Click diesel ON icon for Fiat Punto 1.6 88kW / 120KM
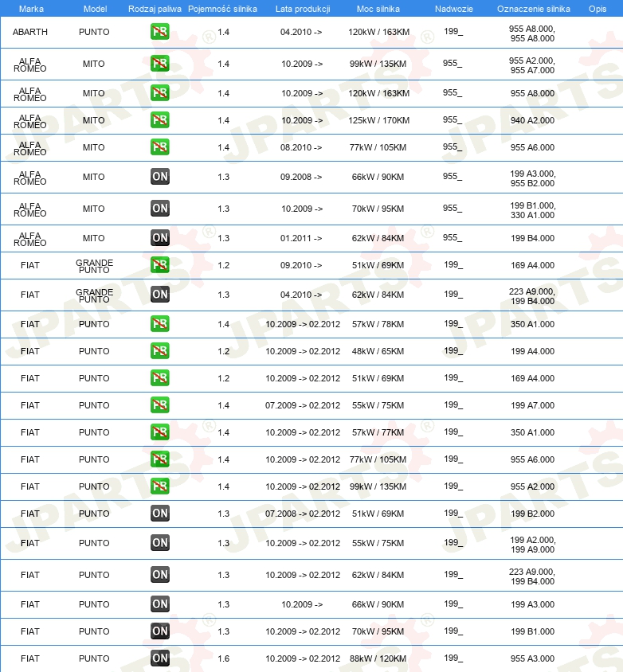The image size is (623, 672). pos(160,658)
